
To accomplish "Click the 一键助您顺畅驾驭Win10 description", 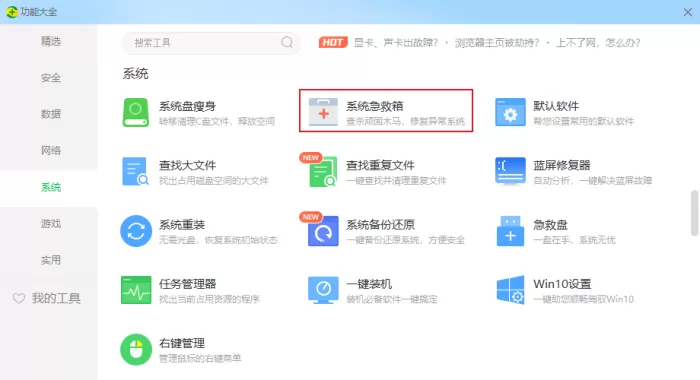I will pyautogui.click(x=583, y=299).
